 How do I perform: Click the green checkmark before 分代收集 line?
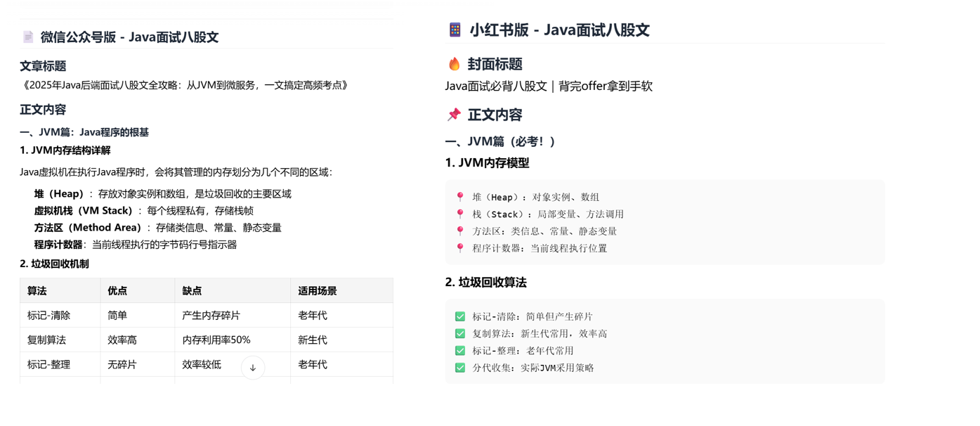[x=460, y=368]
